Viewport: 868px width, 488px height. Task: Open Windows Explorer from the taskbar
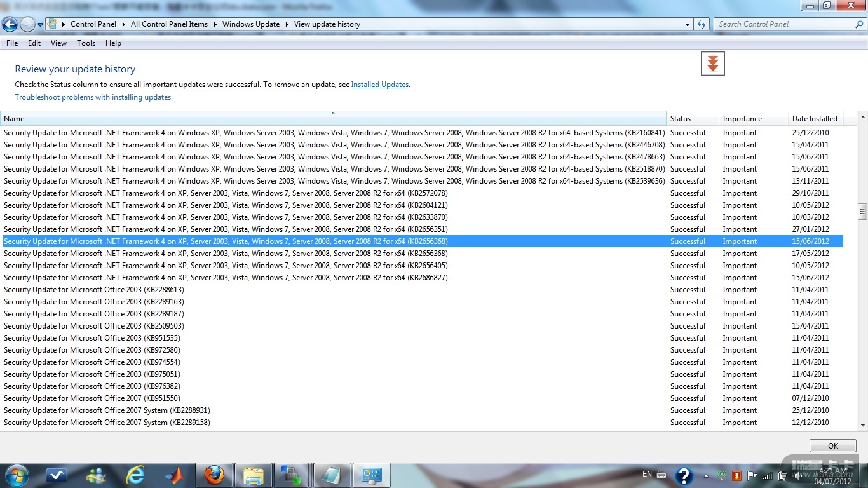coord(254,475)
